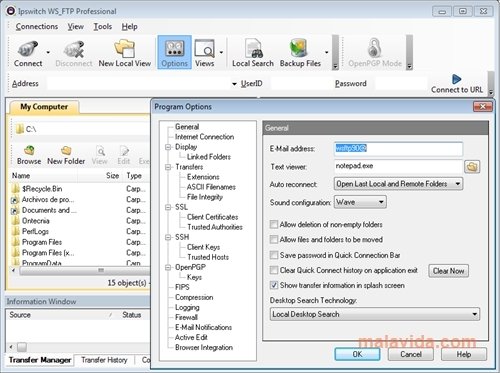500x373 pixels.
Task: Select Firewall in options tree
Action: (186, 317)
